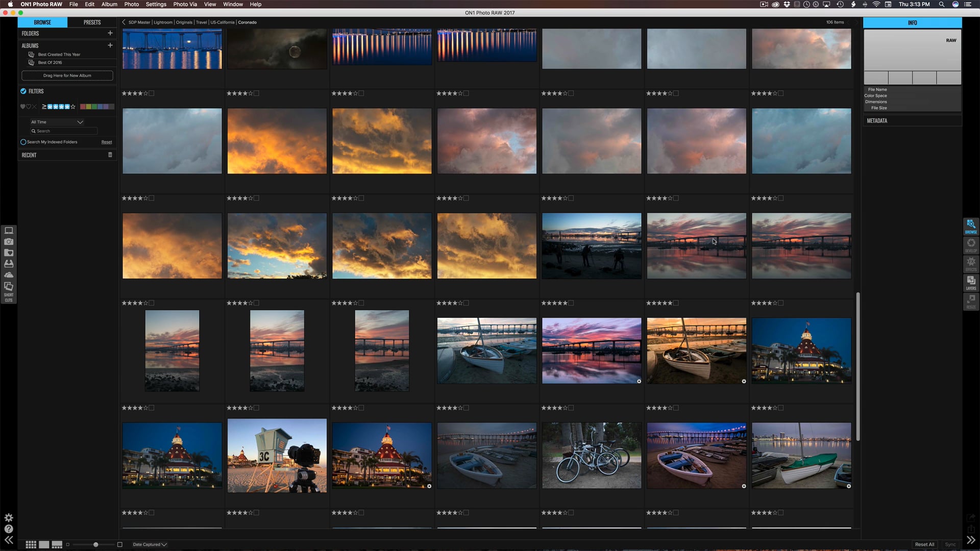Switch to single image detail view
980x551 pixels.
pyautogui.click(x=44, y=544)
